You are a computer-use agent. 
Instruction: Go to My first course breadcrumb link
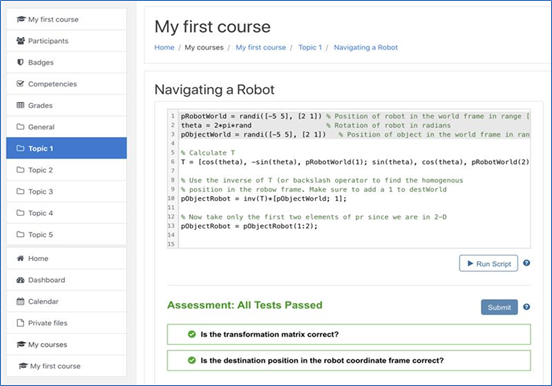(x=261, y=47)
